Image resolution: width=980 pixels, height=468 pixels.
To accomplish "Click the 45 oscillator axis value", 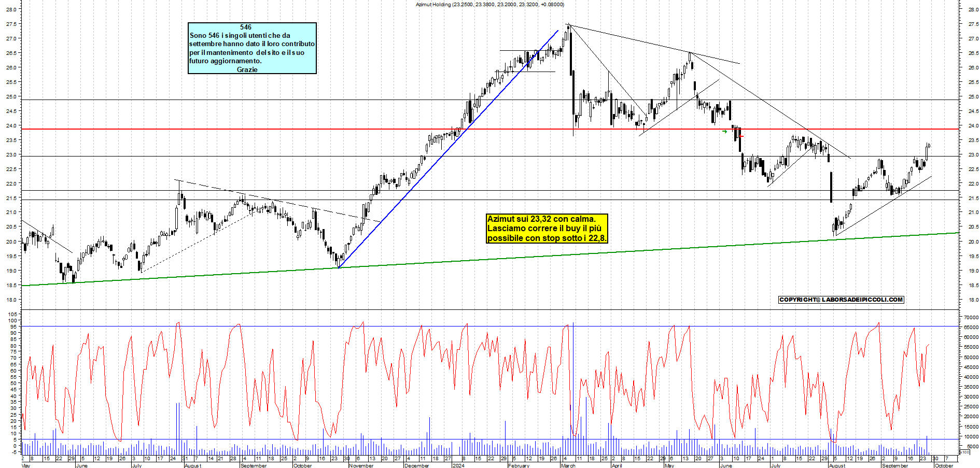I will click(x=14, y=390).
